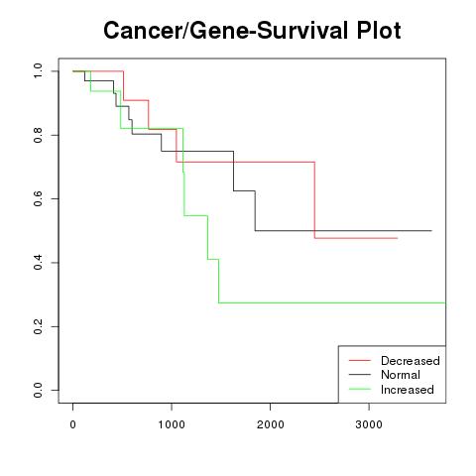Screen dimensions: 476x476
Task: Click the Cancer/Gene-Survival Plot title
Action: pyautogui.click(x=252, y=31)
